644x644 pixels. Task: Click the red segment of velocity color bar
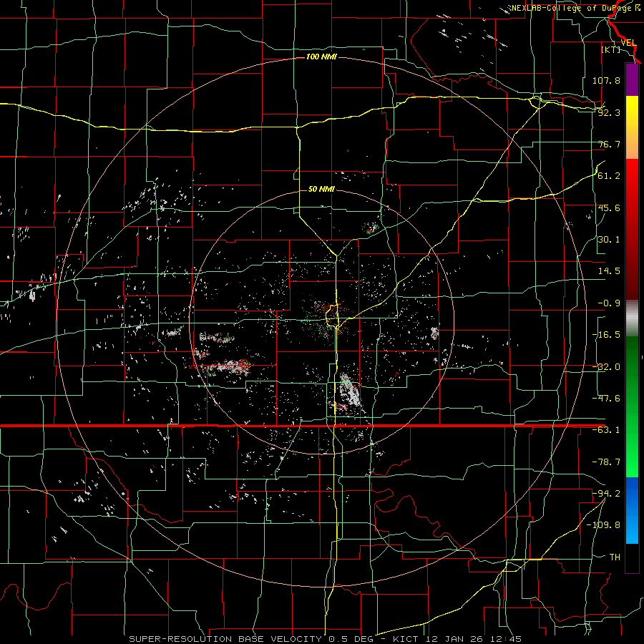632,229
